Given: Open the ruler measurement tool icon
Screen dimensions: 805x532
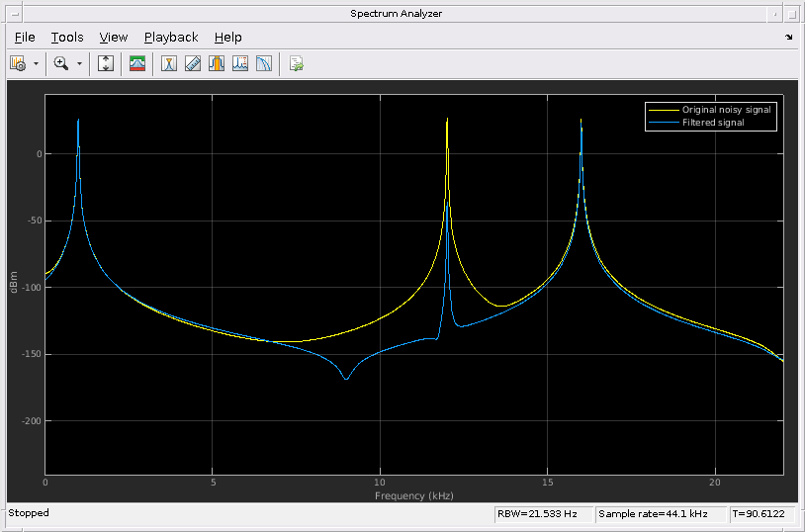Looking at the screenshot, I should pyautogui.click(x=193, y=63).
